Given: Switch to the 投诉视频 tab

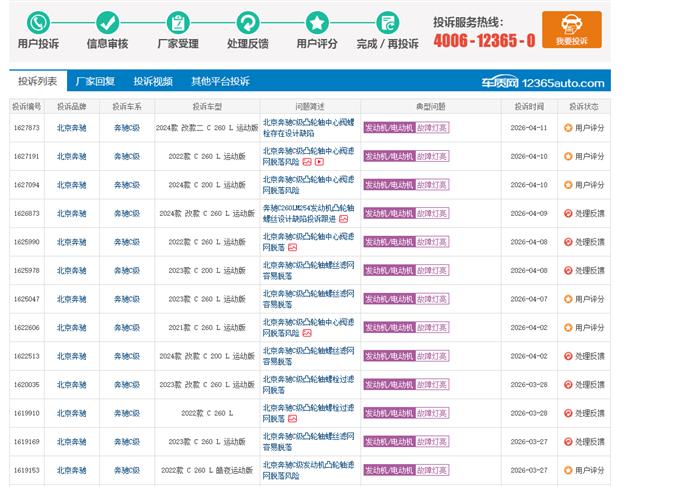Looking at the screenshot, I should 153,81.
